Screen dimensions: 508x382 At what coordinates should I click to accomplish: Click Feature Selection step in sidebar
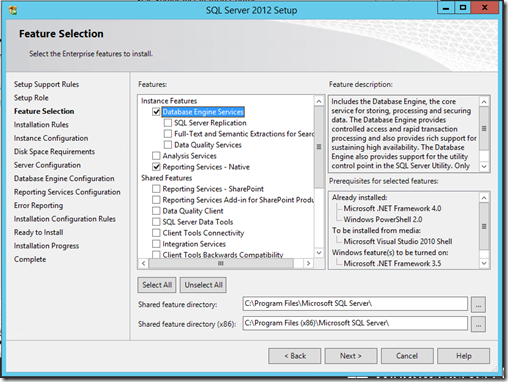tap(44, 111)
